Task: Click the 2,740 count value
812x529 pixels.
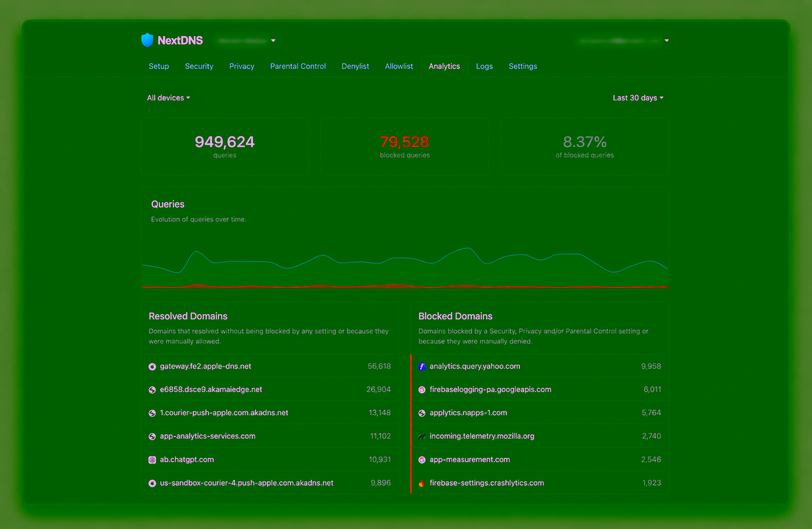Action: coord(652,436)
